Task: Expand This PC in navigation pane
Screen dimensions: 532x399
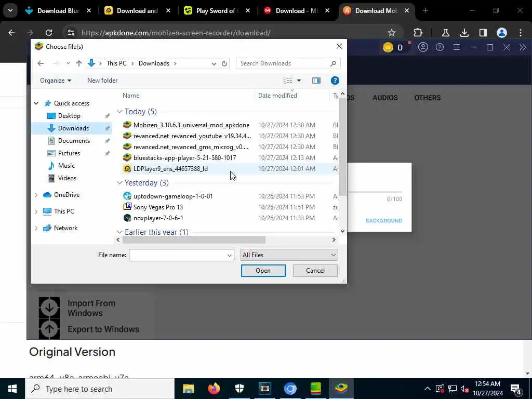Action: click(36, 211)
